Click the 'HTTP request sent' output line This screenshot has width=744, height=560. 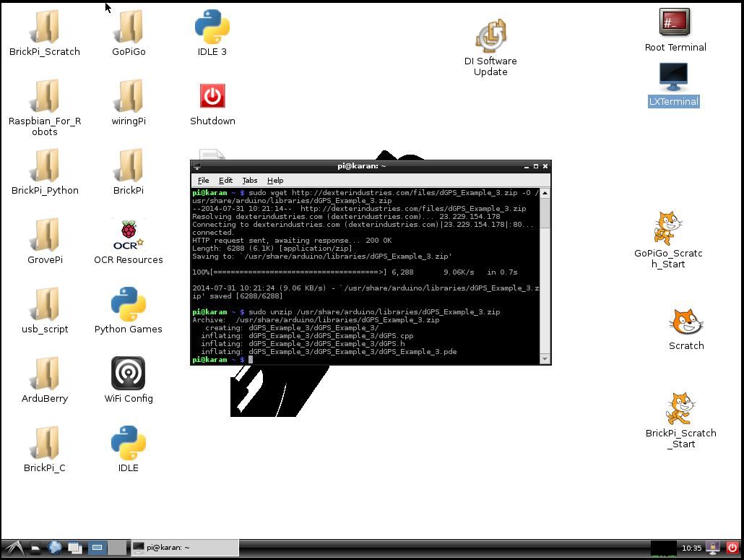pos(292,241)
